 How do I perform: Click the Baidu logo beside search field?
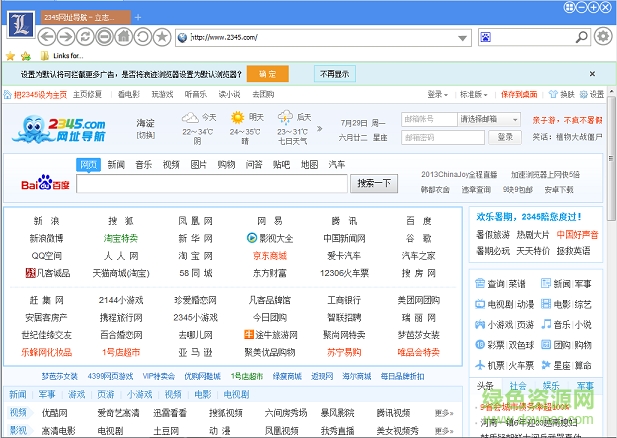click(x=45, y=184)
